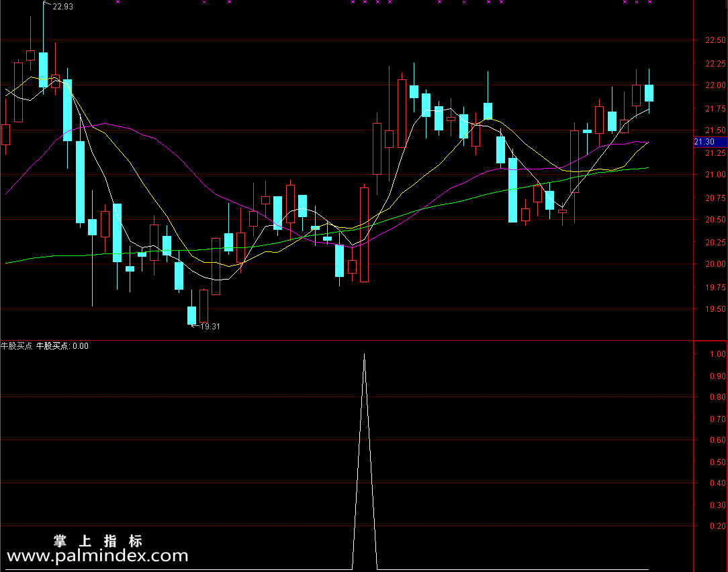
Task: Click the 21.75 price axis label
Action: click(715, 109)
